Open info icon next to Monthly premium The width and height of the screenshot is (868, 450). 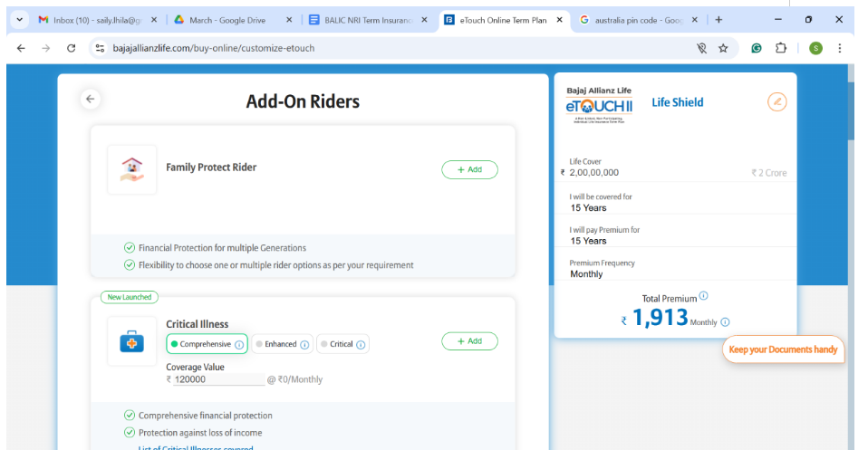click(x=725, y=322)
